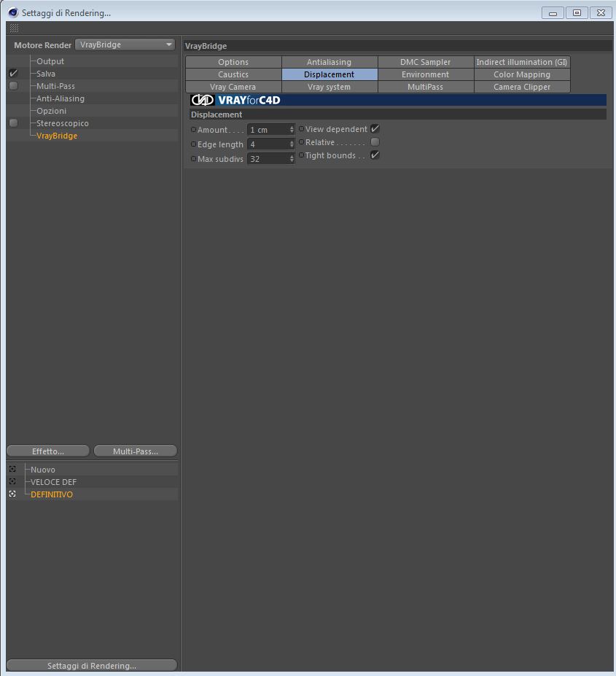The height and width of the screenshot is (676, 616).
Task: Click the Effetto... button
Action: point(48,451)
